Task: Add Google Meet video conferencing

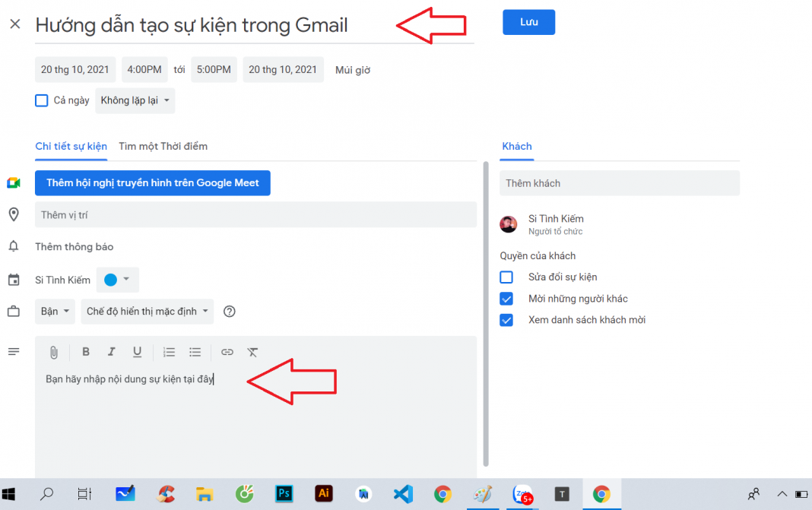Action: (152, 183)
